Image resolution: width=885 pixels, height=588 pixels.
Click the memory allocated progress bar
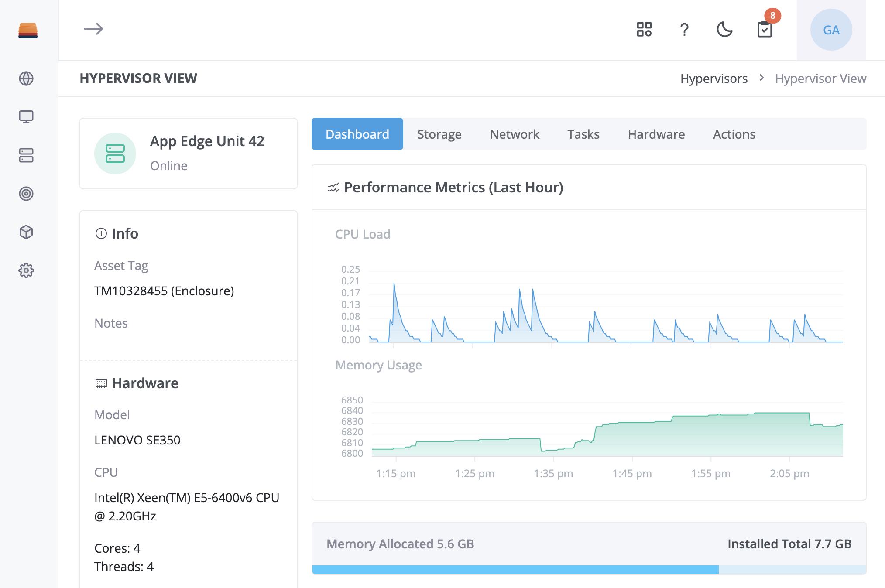[x=589, y=570]
